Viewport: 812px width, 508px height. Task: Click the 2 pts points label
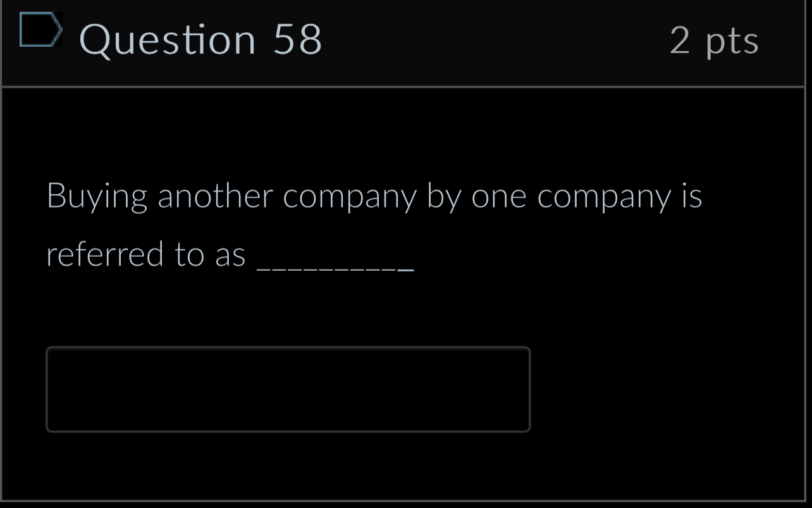pos(714,40)
